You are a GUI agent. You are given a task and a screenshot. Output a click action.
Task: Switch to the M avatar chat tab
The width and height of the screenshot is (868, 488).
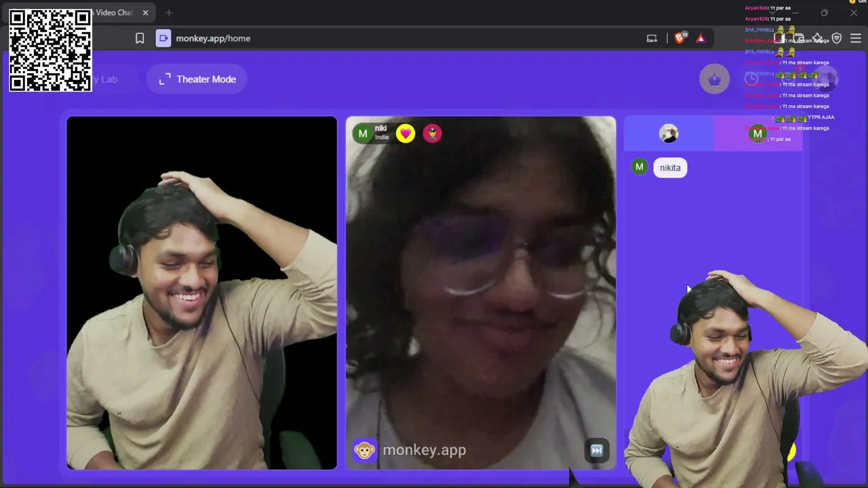pos(757,134)
